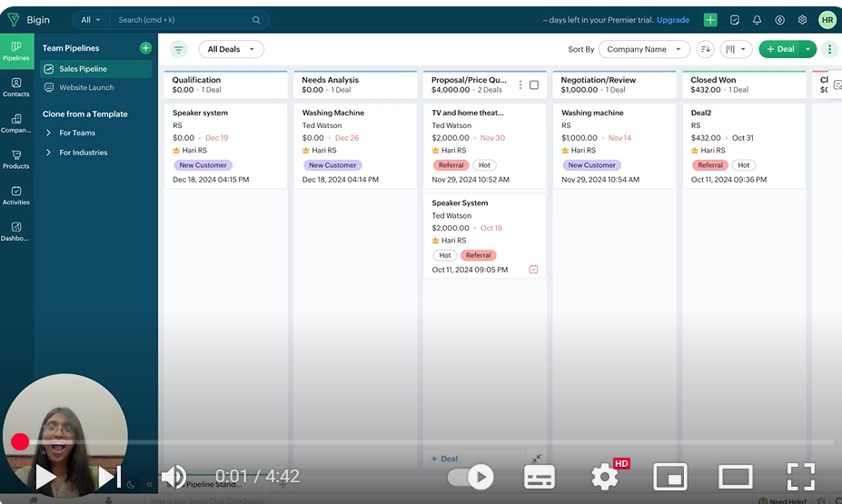
Task: Create a new deal with the Deal button
Action: click(x=780, y=49)
